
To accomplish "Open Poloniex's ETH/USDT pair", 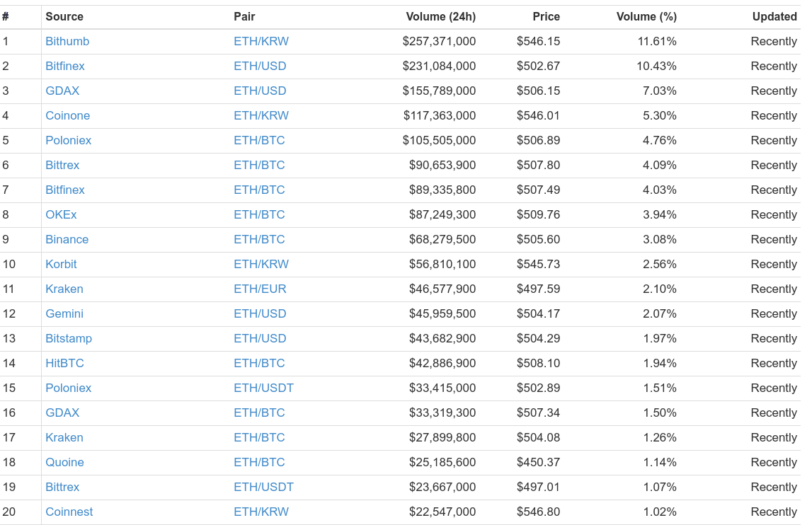I will click(263, 388).
